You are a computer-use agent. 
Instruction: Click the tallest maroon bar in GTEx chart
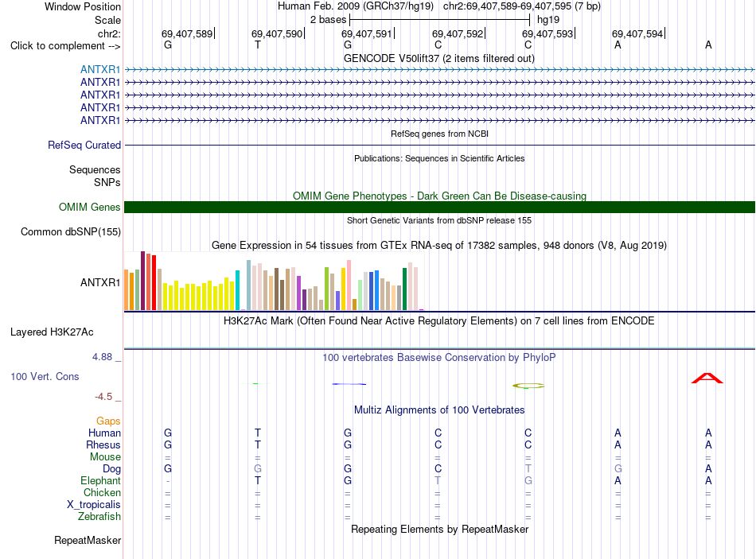point(142,281)
